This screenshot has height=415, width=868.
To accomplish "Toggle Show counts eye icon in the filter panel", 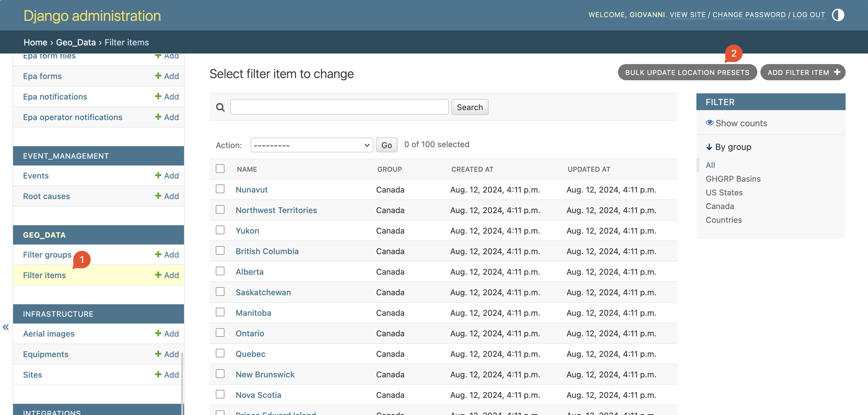I will 710,123.
